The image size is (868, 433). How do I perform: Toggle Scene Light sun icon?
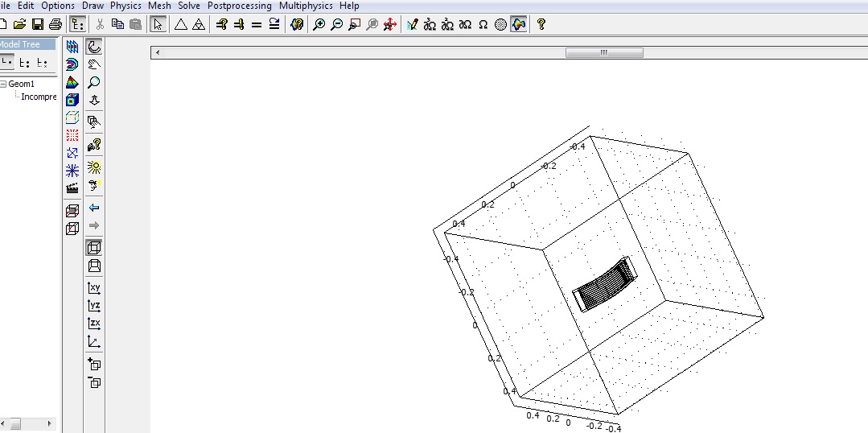pyautogui.click(x=94, y=167)
